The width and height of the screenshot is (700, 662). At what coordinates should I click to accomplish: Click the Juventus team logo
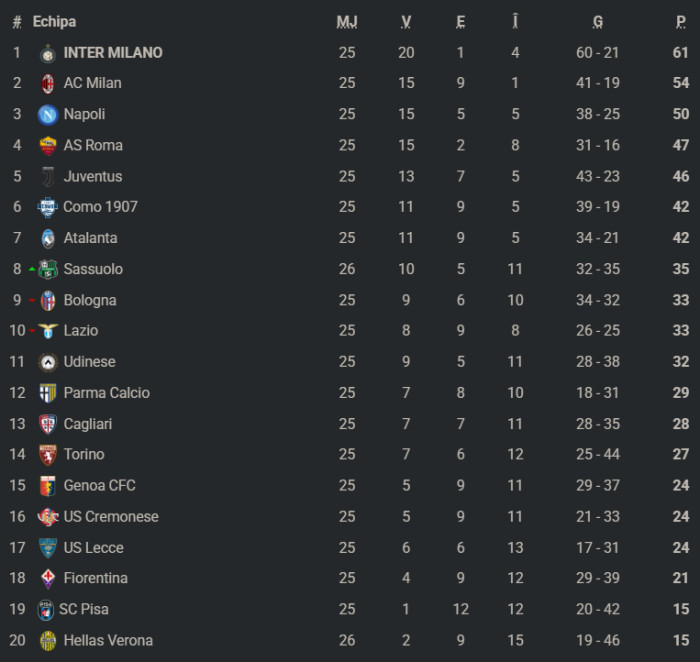[48, 177]
